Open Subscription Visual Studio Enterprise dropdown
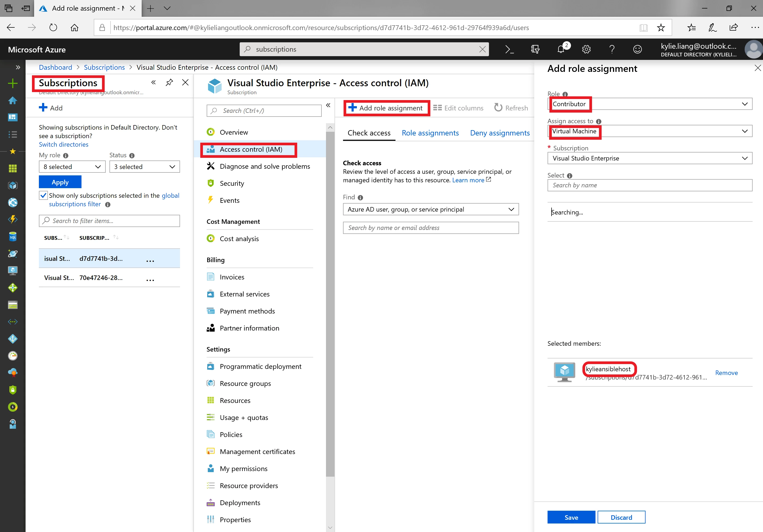 650,158
